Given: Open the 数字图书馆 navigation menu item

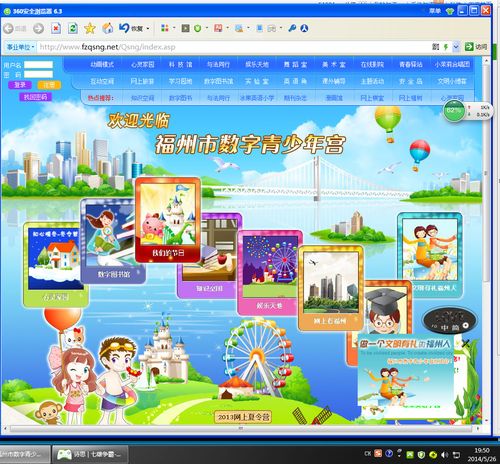Looking at the screenshot, I should pos(218,81).
